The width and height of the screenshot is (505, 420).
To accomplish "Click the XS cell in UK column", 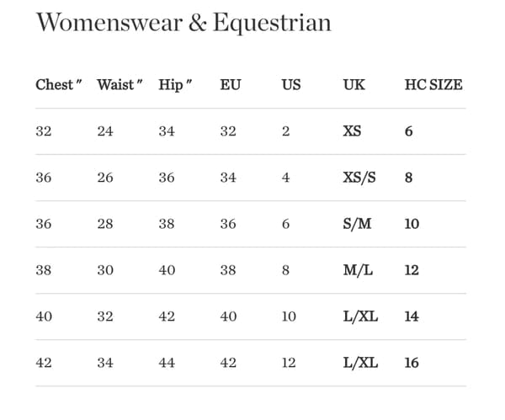I will pyautogui.click(x=353, y=132).
